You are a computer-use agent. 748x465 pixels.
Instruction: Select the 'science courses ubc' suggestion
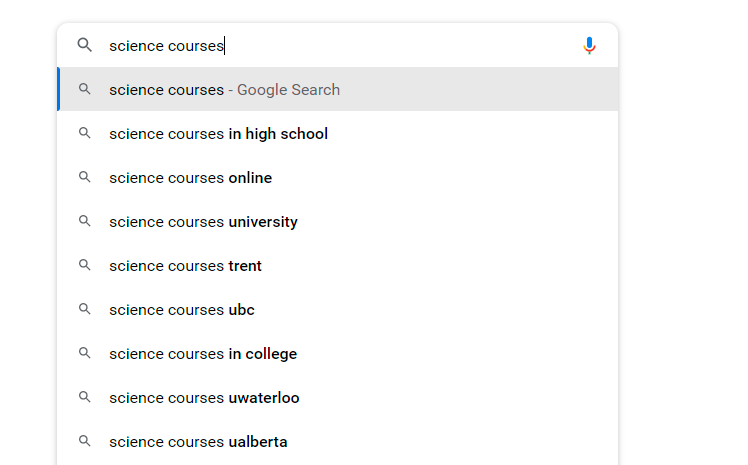click(x=182, y=310)
